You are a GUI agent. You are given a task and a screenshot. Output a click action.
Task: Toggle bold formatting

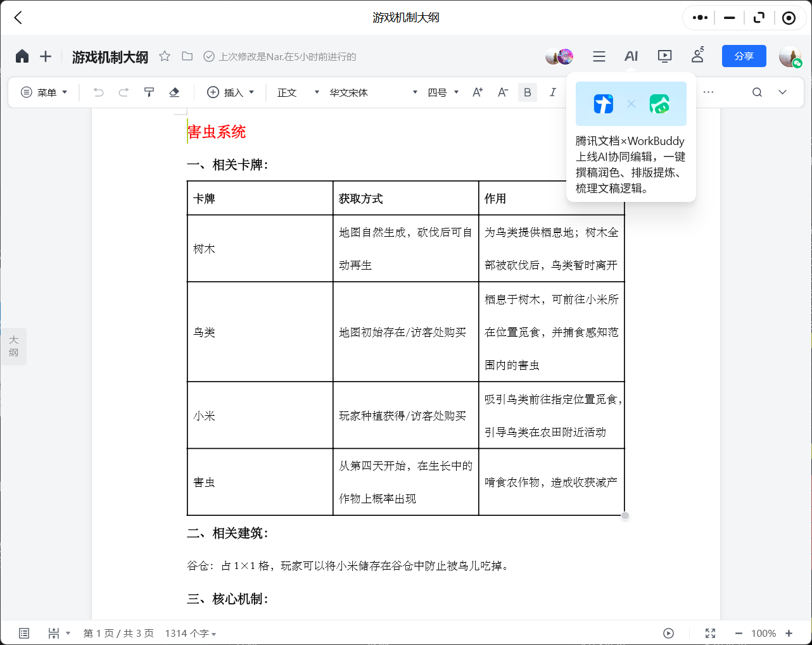click(x=528, y=92)
